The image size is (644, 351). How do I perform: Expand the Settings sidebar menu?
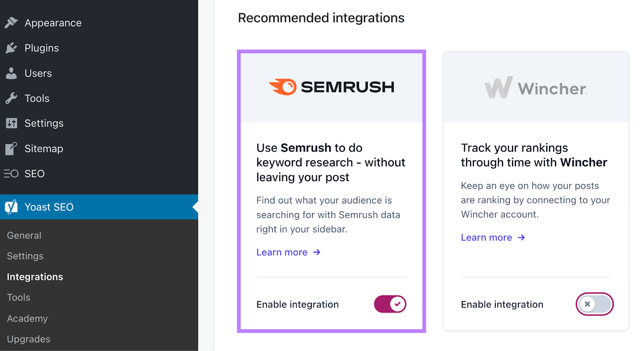coord(43,123)
